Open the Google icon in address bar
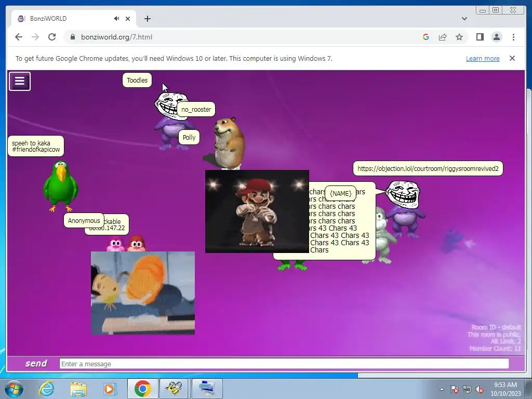 pos(426,37)
